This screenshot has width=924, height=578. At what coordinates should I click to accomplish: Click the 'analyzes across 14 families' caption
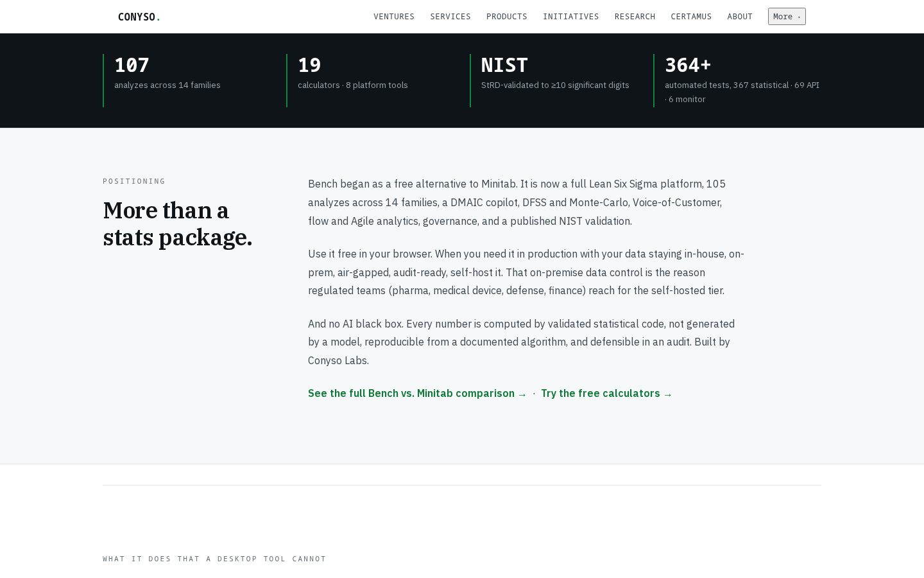tap(167, 85)
